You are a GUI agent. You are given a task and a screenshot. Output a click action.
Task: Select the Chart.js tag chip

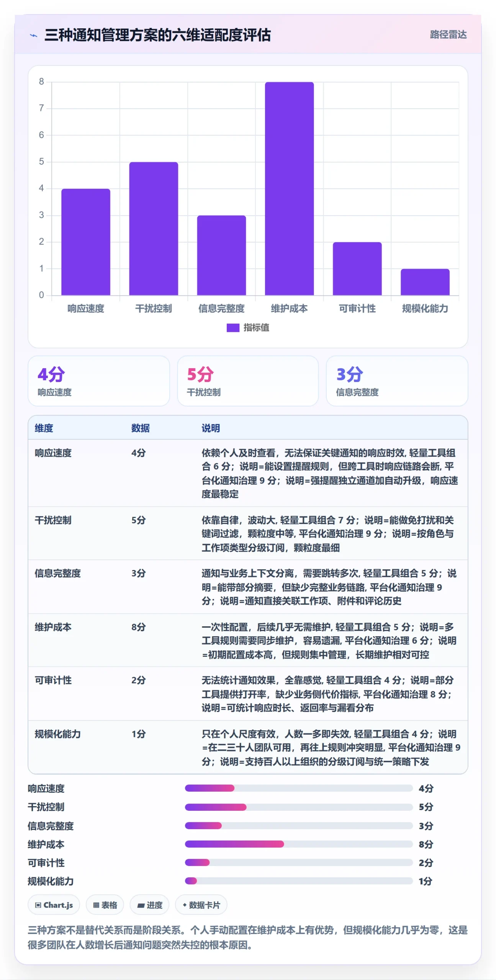coord(54,905)
